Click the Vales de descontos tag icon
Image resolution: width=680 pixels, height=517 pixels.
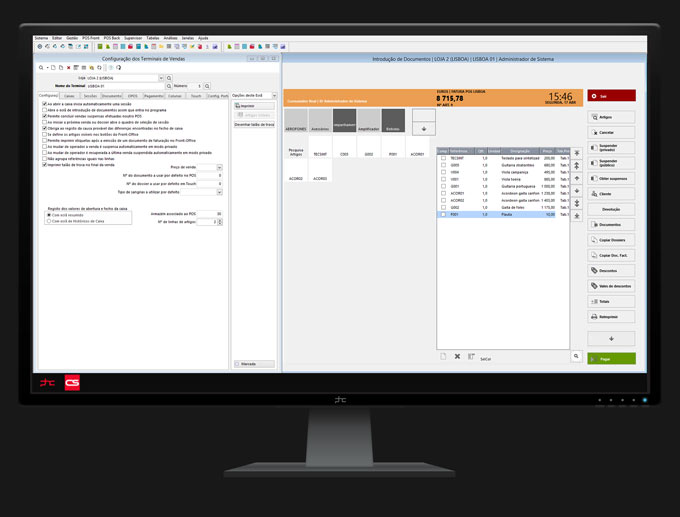point(612,286)
